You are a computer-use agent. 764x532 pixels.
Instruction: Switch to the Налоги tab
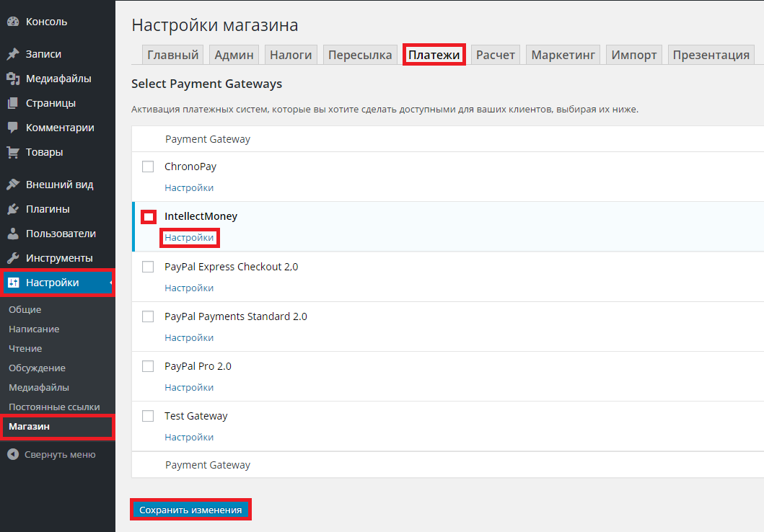[x=291, y=55]
